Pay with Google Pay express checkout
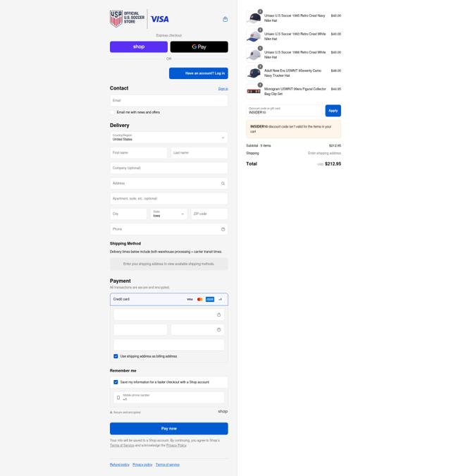Image resolution: width=451 pixels, height=476 pixels. 199,47
